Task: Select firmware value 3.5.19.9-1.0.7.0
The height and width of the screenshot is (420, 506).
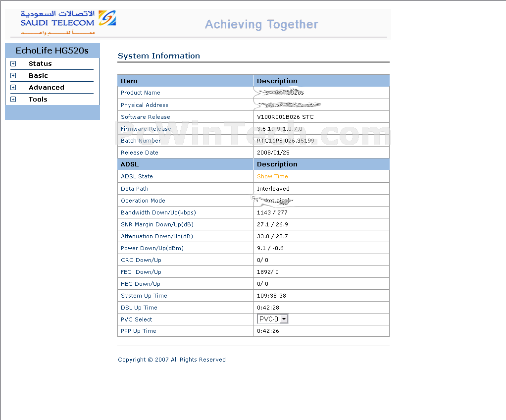Action: click(279, 129)
